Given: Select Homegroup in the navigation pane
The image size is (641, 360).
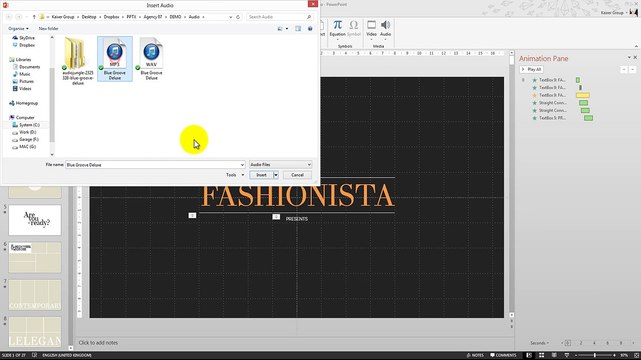Looking at the screenshot, I should point(23,103).
